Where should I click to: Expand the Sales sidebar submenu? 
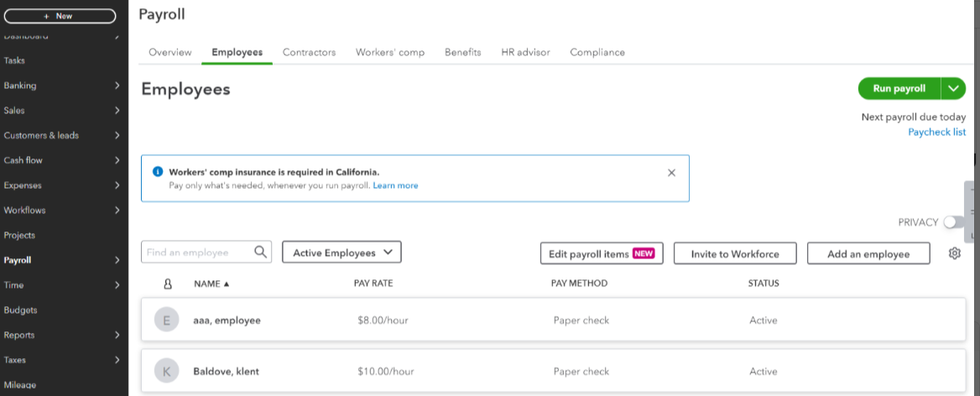point(117,111)
